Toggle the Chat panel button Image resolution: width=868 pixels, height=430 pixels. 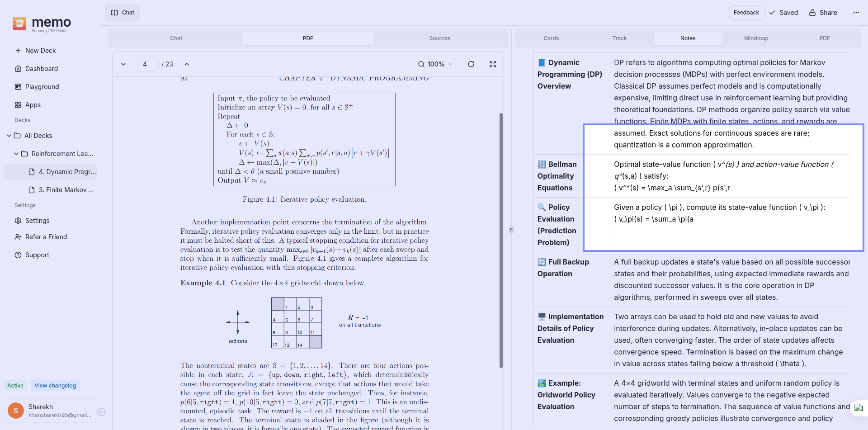(x=123, y=13)
